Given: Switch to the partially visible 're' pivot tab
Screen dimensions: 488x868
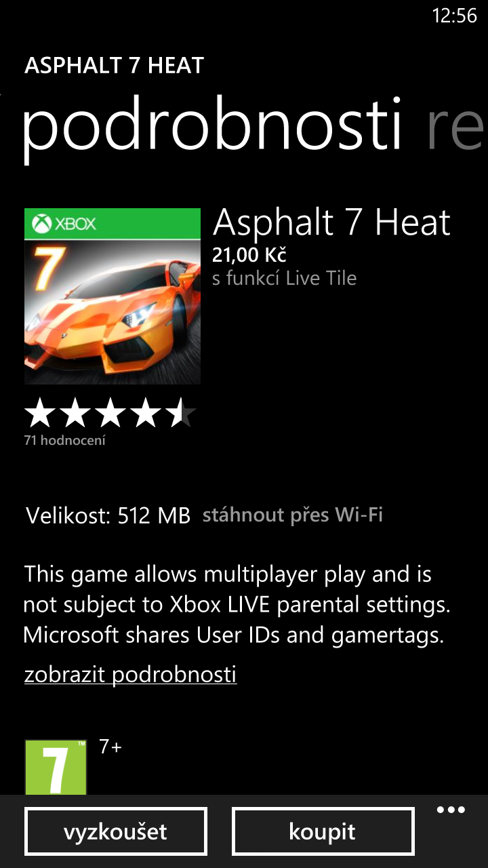Looking at the screenshot, I should 456,125.
